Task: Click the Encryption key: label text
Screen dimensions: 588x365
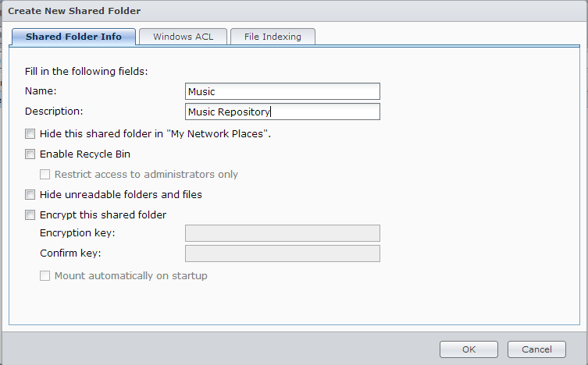Action: [77, 233]
